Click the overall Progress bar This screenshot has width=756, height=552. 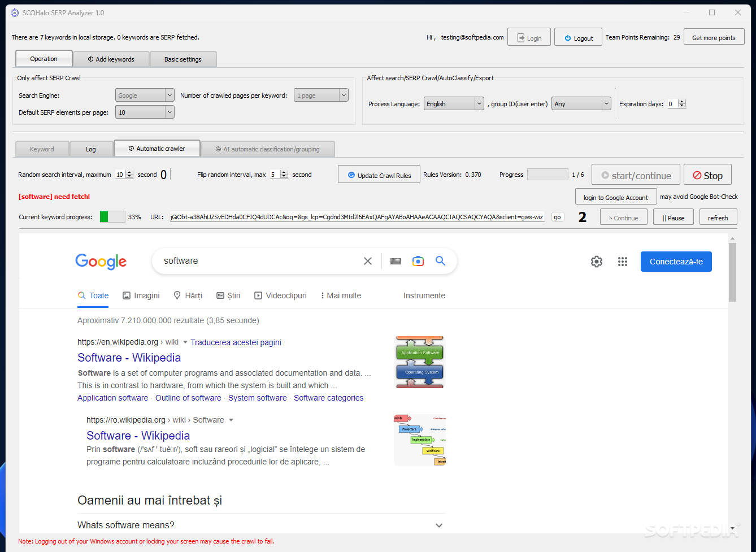(x=548, y=175)
